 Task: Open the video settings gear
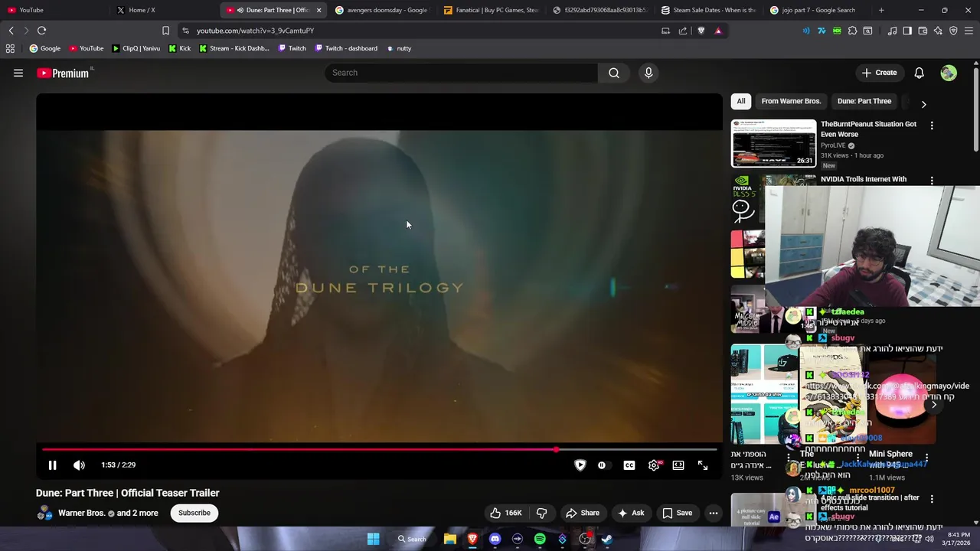[654, 465]
